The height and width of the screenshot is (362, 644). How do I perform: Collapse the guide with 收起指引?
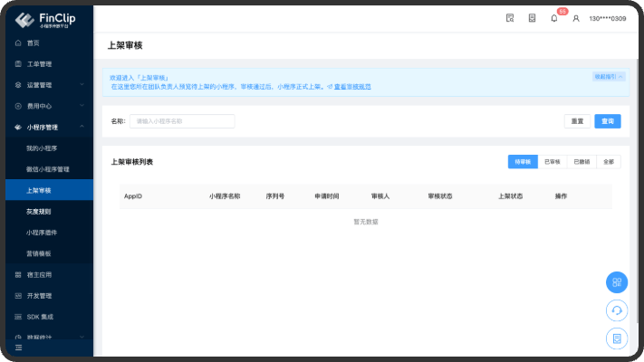(608, 77)
